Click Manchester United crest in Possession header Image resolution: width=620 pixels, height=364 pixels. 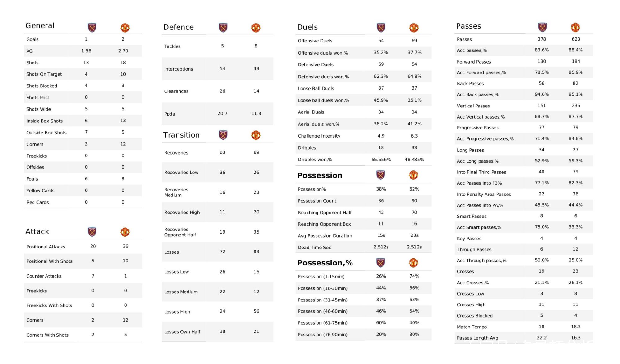click(x=413, y=175)
